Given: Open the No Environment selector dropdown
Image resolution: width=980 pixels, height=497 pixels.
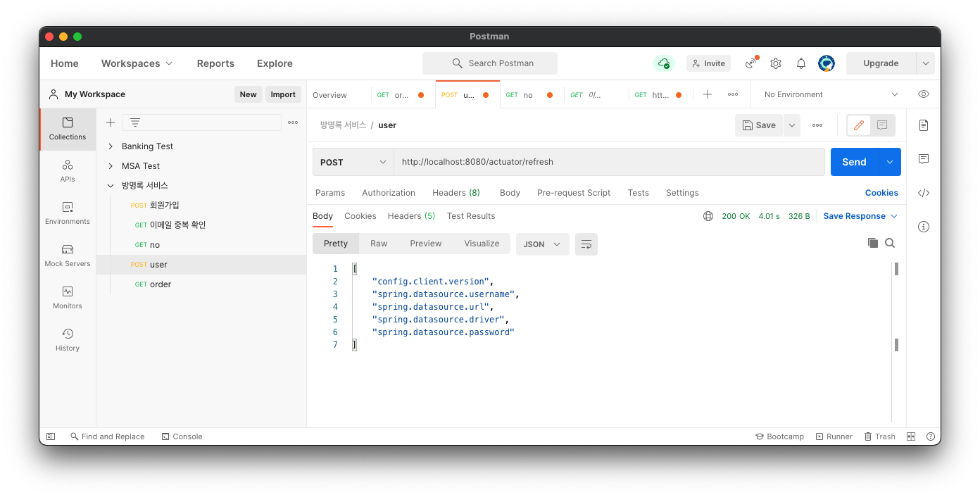Looking at the screenshot, I should [831, 94].
